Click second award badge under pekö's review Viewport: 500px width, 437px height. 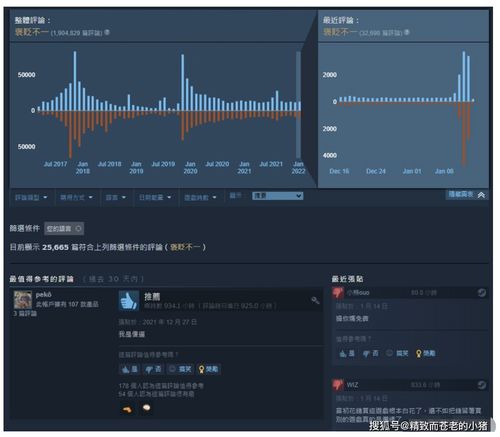(x=146, y=408)
